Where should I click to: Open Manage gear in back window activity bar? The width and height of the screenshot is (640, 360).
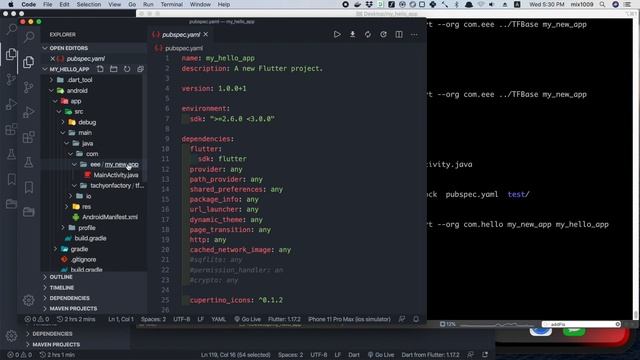[x=11, y=336]
